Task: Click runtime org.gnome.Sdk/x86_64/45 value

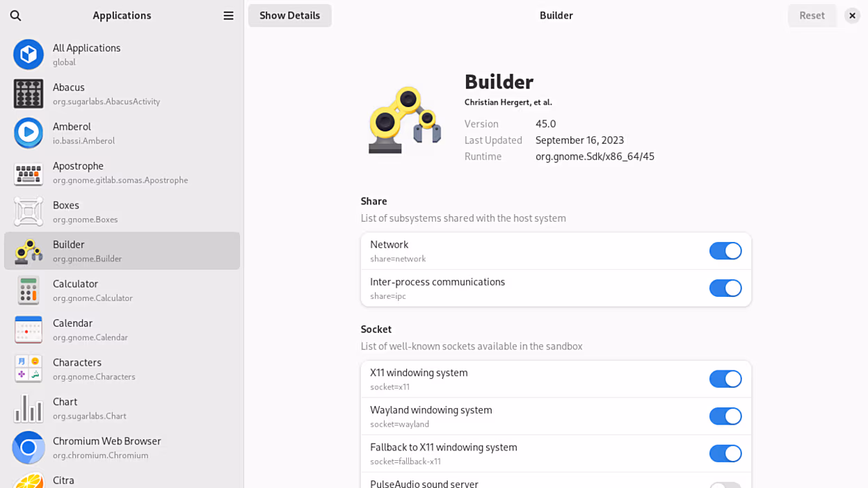Action: (x=595, y=156)
